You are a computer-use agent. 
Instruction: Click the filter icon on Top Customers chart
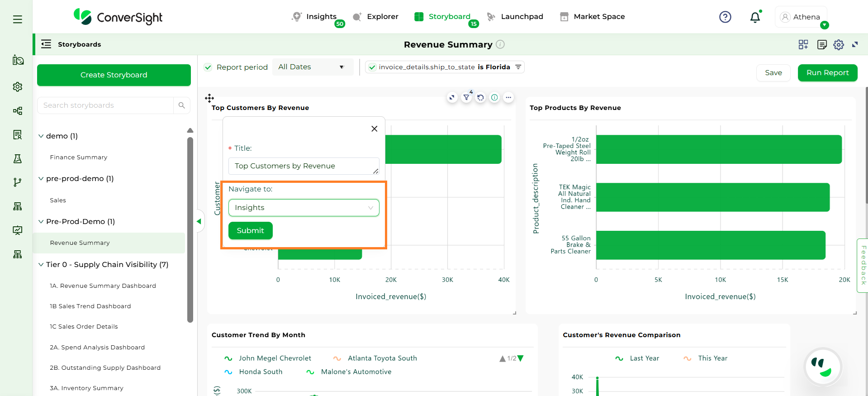466,97
